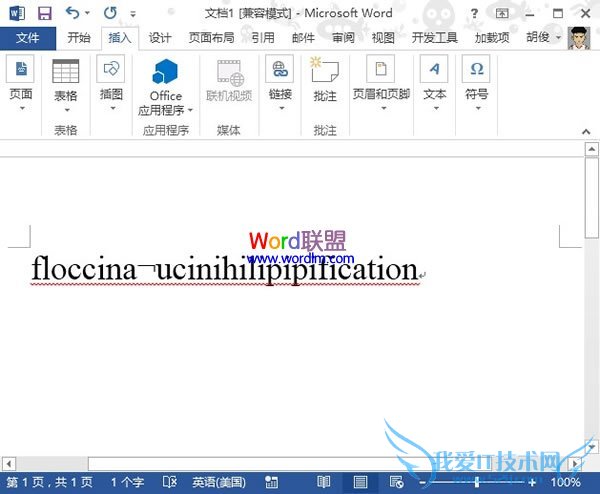Switch to the 设计 tab
600x494 pixels.
160,38
